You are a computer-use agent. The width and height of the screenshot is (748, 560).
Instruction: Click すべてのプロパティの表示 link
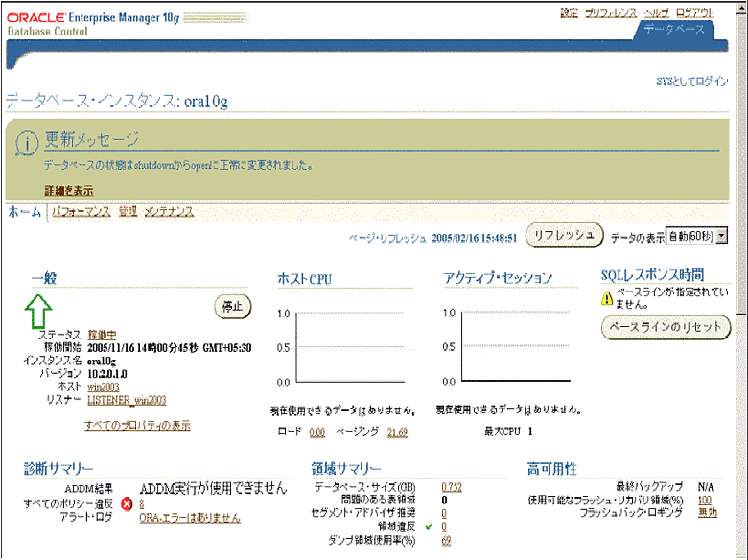(137, 425)
